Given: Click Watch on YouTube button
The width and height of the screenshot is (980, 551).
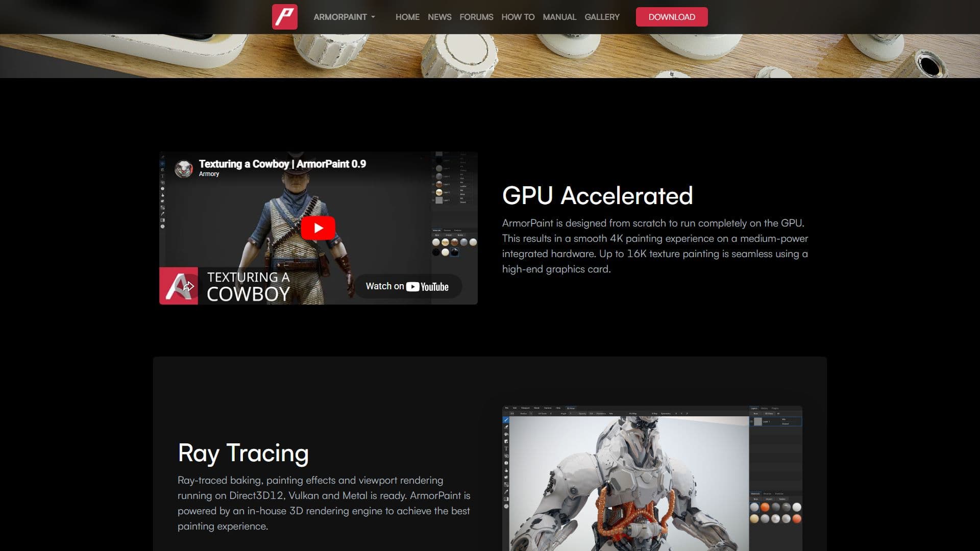Looking at the screenshot, I should (x=407, y=287).
